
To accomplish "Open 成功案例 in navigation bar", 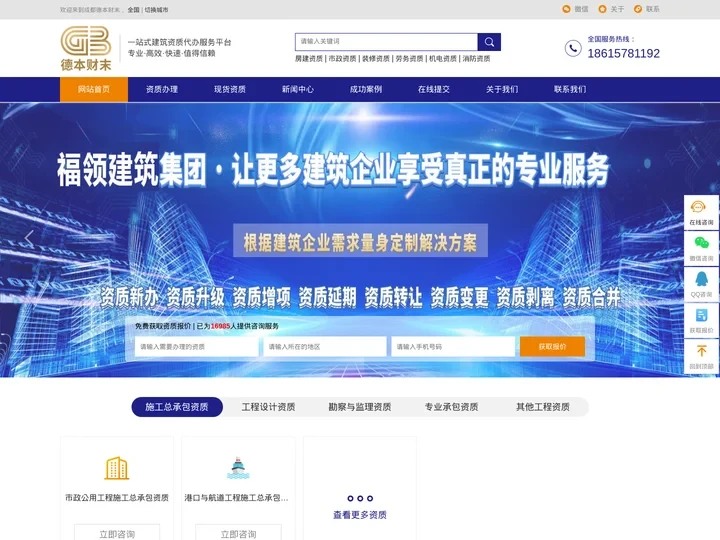I will click(366, 89).
